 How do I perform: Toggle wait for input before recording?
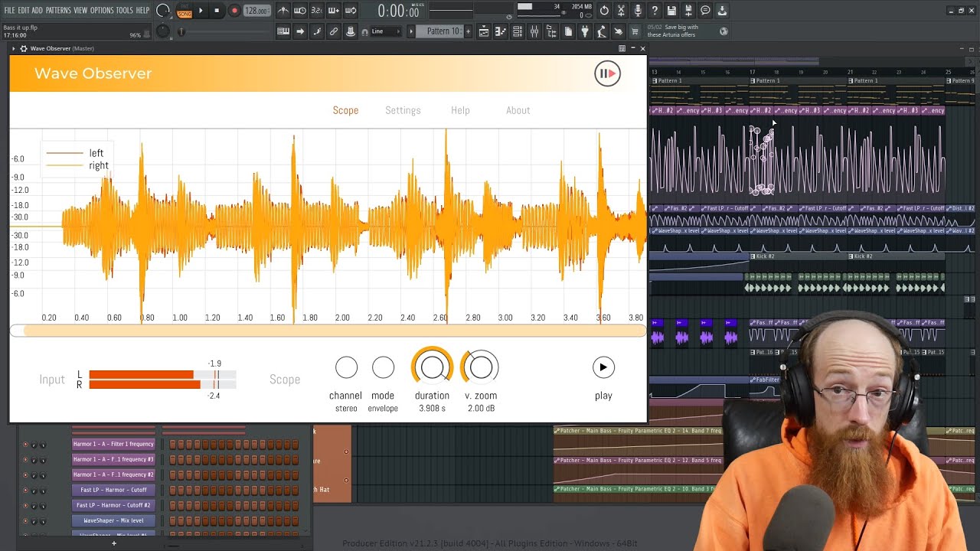[300, 11]
